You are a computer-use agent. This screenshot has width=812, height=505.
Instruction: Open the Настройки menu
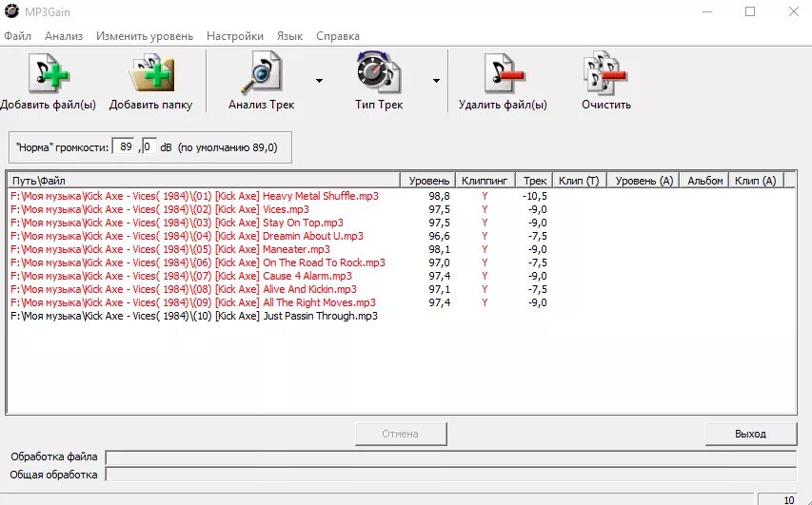coord(234,36)
